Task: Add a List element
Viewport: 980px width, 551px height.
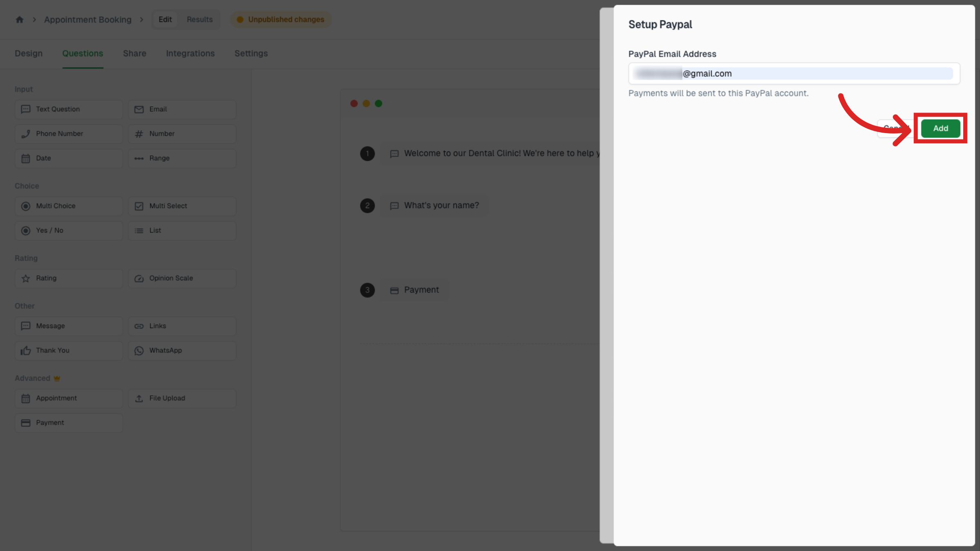Action: pos(182,231)
